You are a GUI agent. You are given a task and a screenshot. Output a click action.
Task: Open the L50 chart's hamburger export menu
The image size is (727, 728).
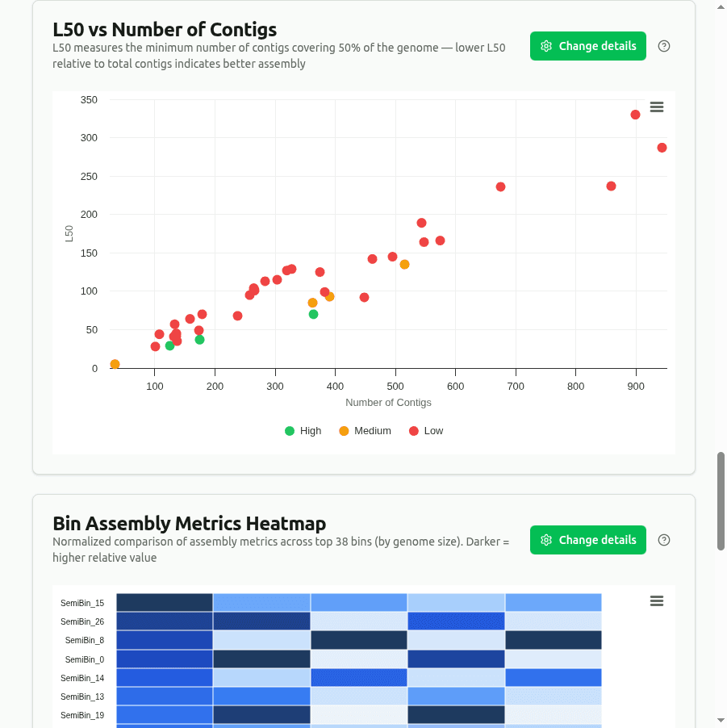coord(656,107)
